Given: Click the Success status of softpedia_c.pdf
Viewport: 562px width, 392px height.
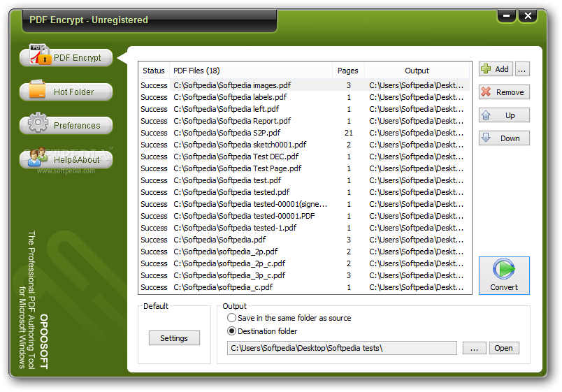Looking at the screenshot, I should (154, 287).
